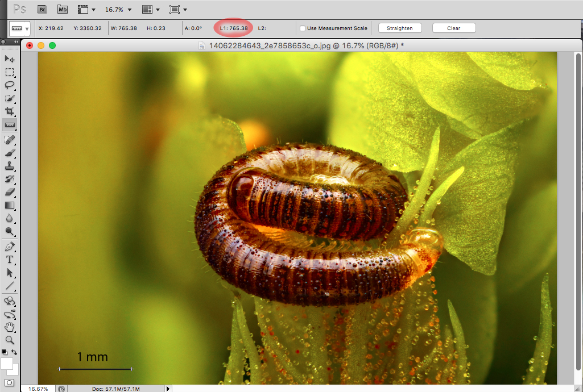Launch Adobe Bridge with Br icon
This screenshot has height=392, width=583.
(x=42, y=9)
